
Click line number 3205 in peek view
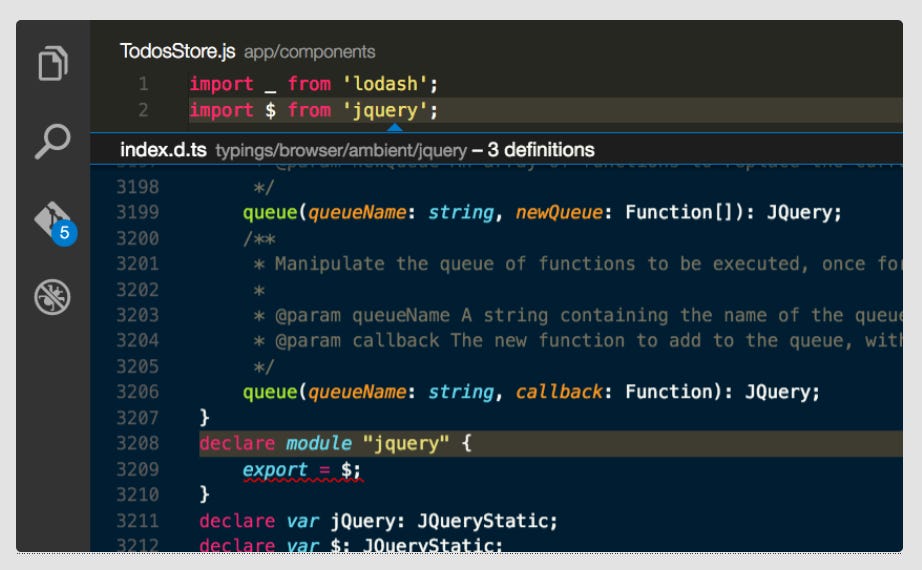(x=138, y=366)
